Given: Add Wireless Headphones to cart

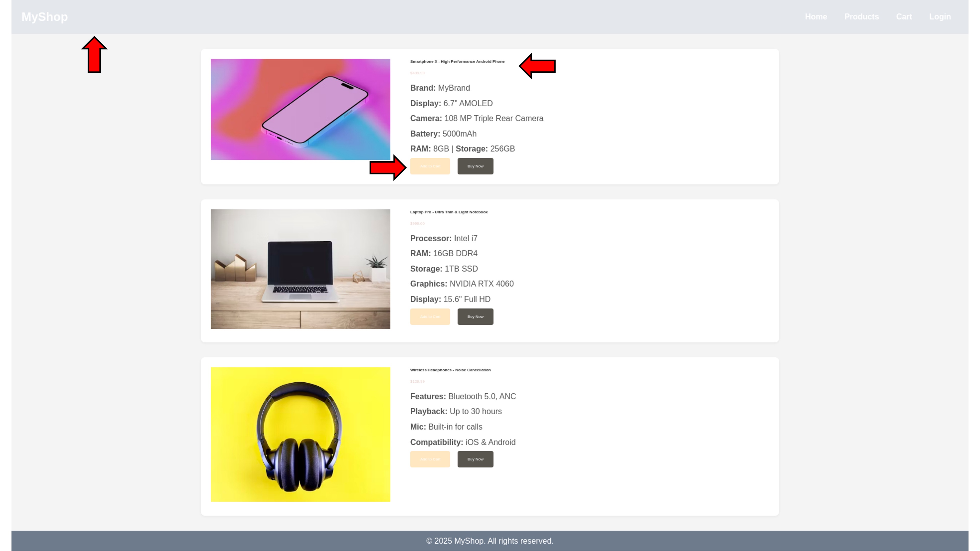Looking at the screenshot, I should pos(430,459).
